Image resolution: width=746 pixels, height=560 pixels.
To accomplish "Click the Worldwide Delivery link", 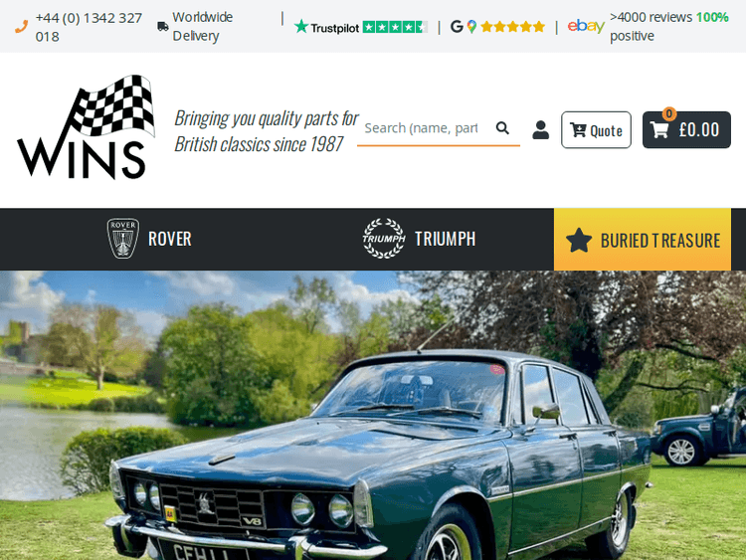I will click(202, 27).
